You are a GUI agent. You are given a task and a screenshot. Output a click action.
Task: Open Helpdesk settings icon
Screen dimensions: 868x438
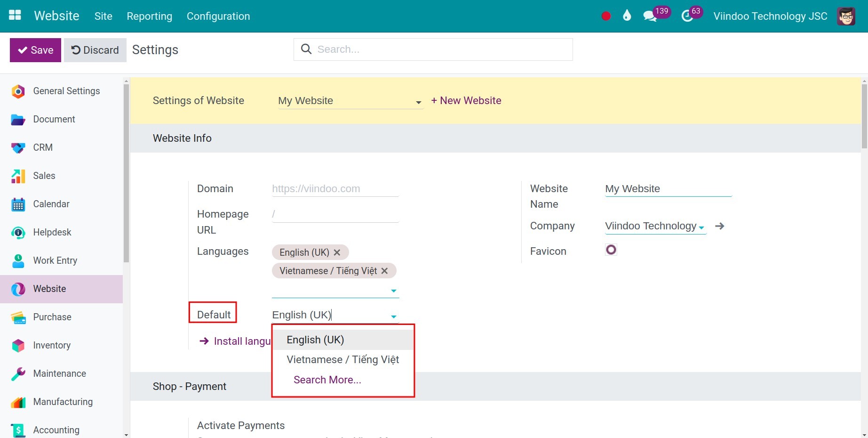[x=18, y=232]
